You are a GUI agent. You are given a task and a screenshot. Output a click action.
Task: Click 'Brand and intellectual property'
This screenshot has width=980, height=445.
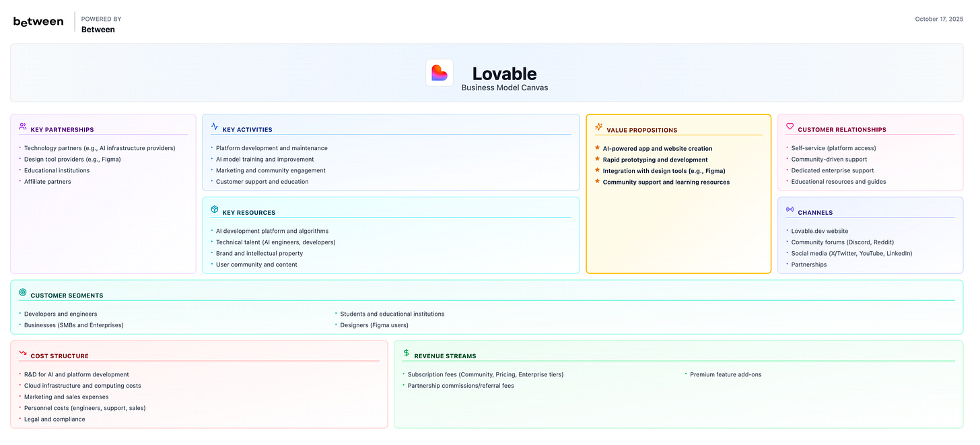click(x=260, y=253)
